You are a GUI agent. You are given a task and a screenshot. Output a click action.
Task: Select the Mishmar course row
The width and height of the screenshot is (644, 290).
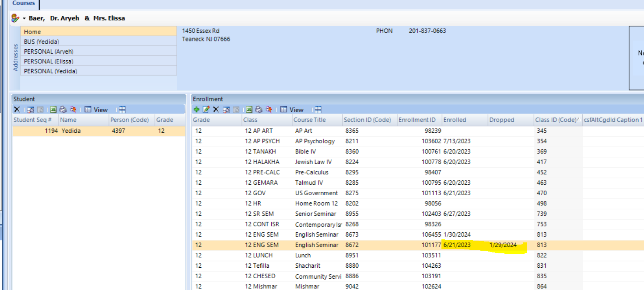[418, 286]
